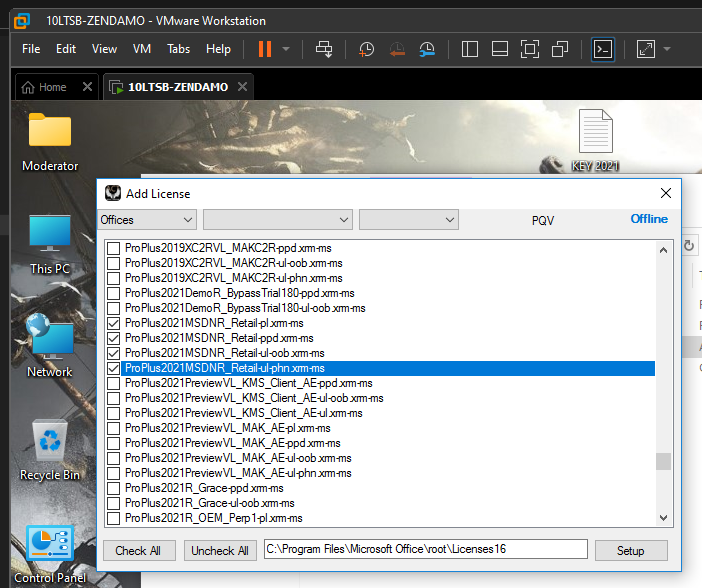
Task: Close the Add License dialog
Action: click(666, 193)
